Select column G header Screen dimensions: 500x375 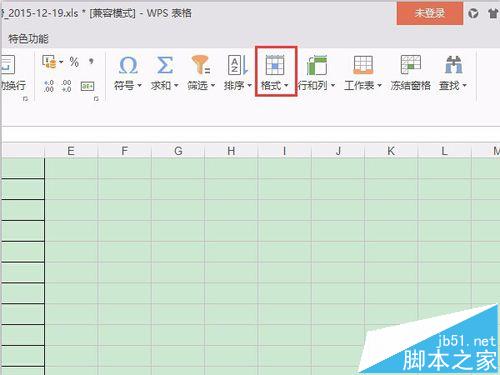click(x=178, y=151)
